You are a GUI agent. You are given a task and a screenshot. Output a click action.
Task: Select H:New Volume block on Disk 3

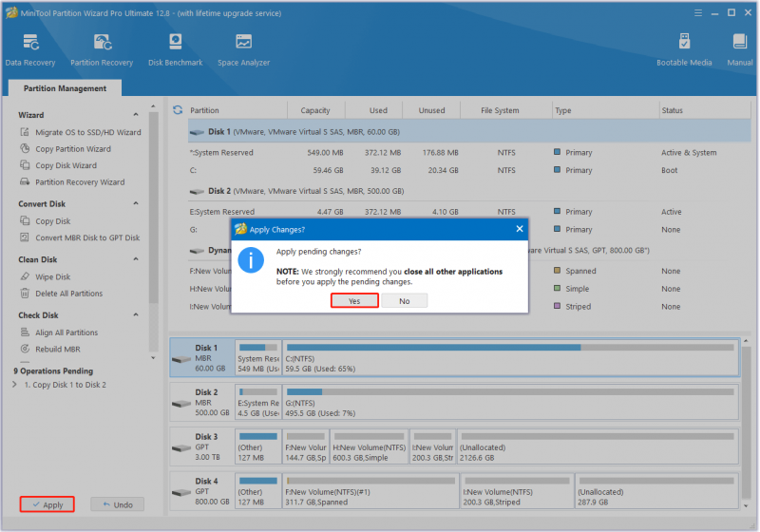(x=370, y=446)
